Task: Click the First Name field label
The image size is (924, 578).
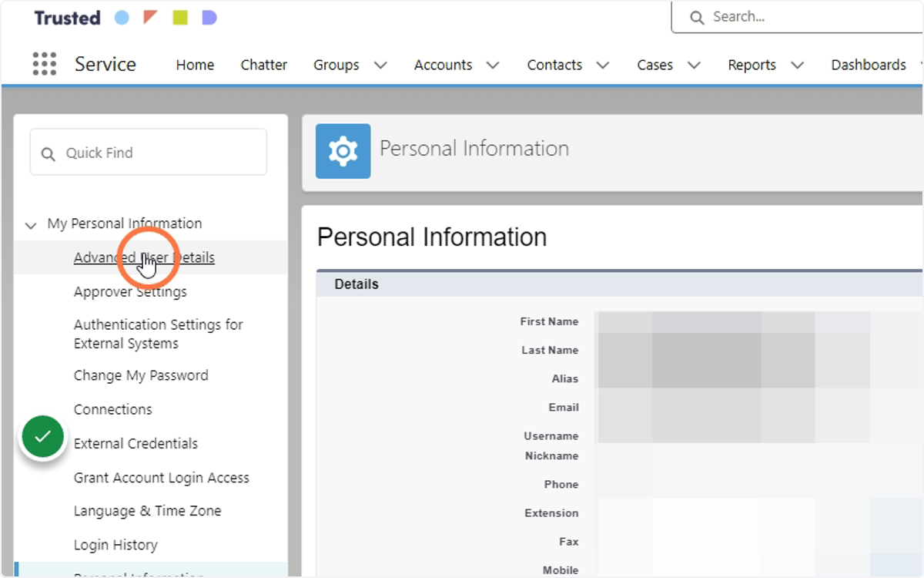Action: [x=549, y=321]
